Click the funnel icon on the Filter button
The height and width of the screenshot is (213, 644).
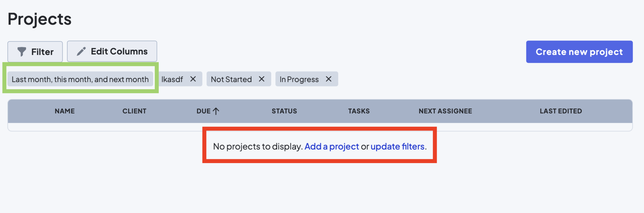click(x=22, y=51)
